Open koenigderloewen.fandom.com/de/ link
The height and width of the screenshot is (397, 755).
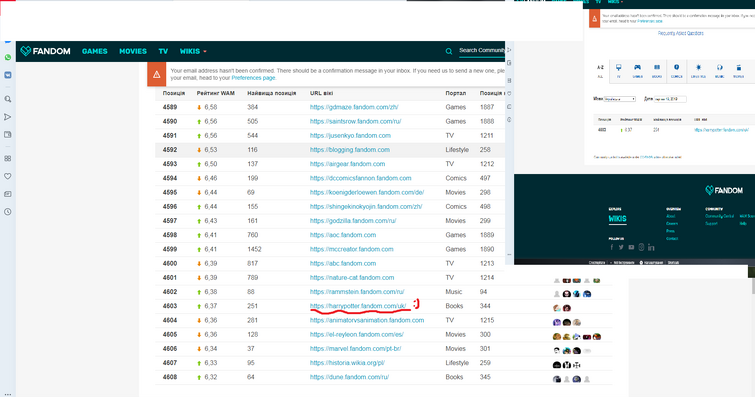pyautogui.click(x=367, y=192)
